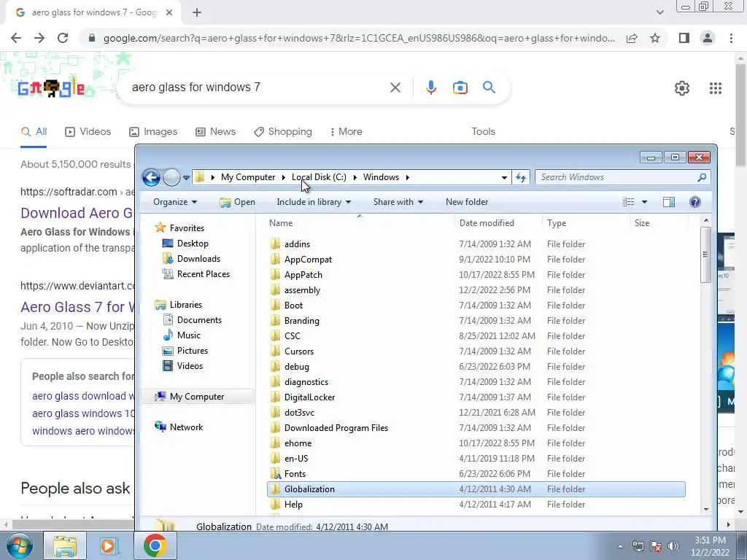Open the Organize menu
The image size is (747, 560).
(175, 202)
